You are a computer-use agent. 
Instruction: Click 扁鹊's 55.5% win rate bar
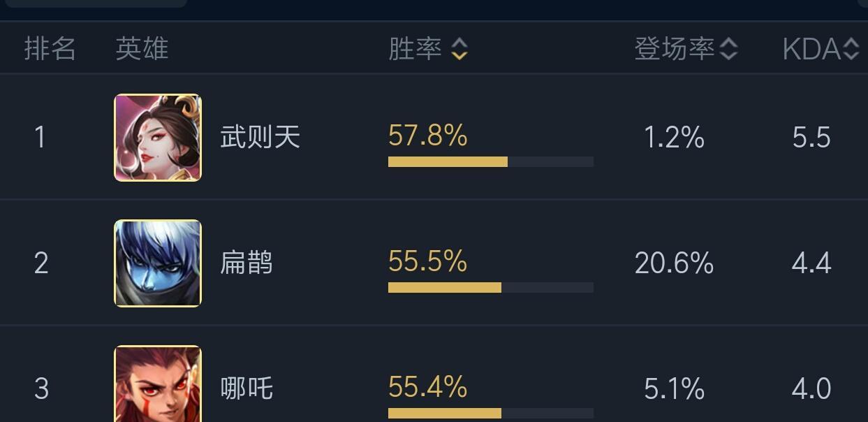491,288
